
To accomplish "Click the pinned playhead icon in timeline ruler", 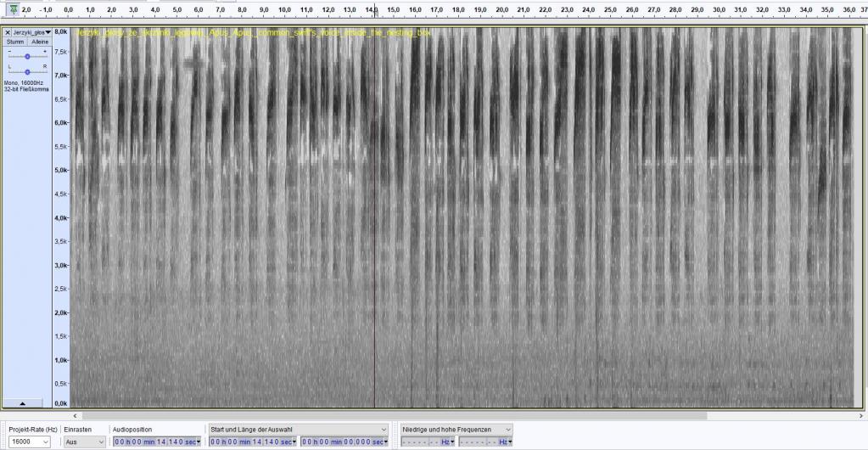I will pyautogui.click(x=13, y=8).
